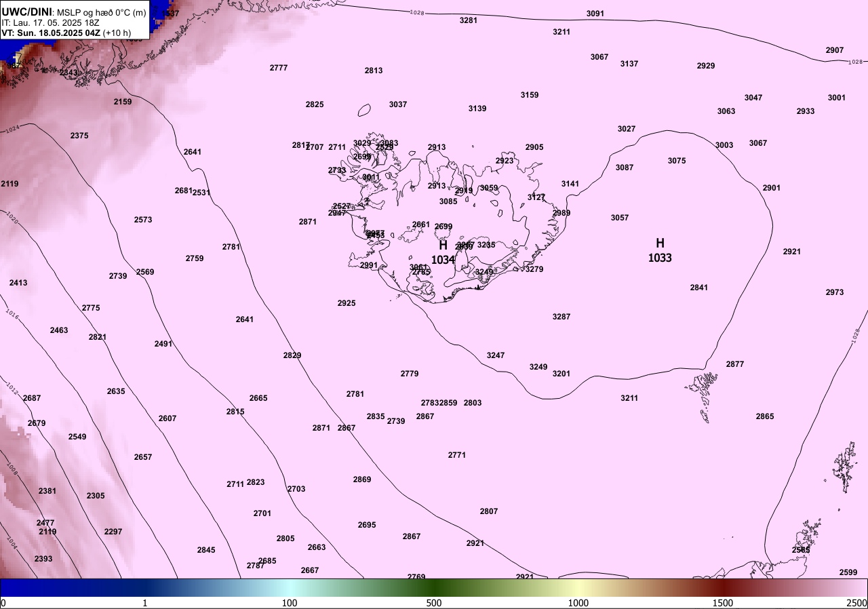This screenshot has height=609, width=868.
Task: Click the color scale label 1000
Action: click(x=578, y=603)
